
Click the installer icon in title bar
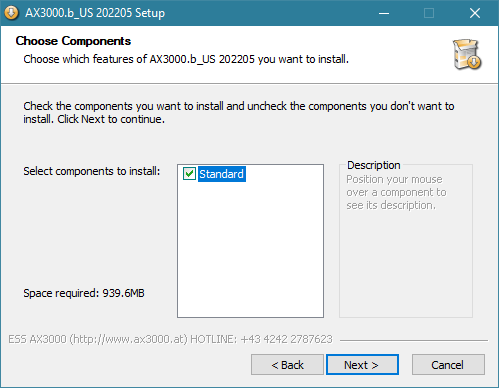coord(11,13)
